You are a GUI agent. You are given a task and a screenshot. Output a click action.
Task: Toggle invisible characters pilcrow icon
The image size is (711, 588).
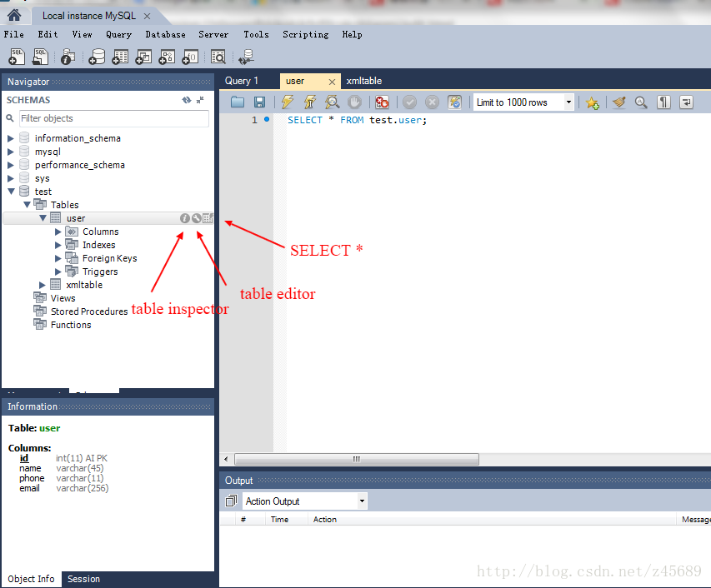663,102
